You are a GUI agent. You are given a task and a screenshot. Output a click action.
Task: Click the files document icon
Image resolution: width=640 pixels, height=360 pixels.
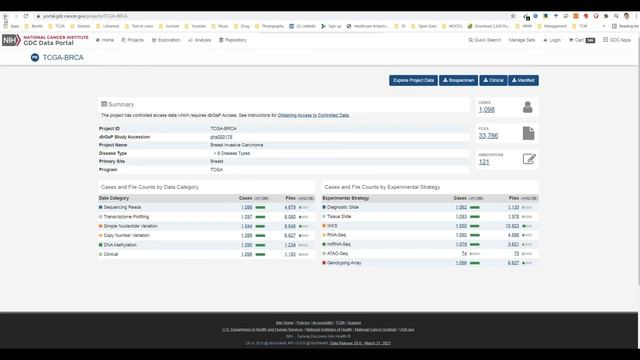(528, 133)
